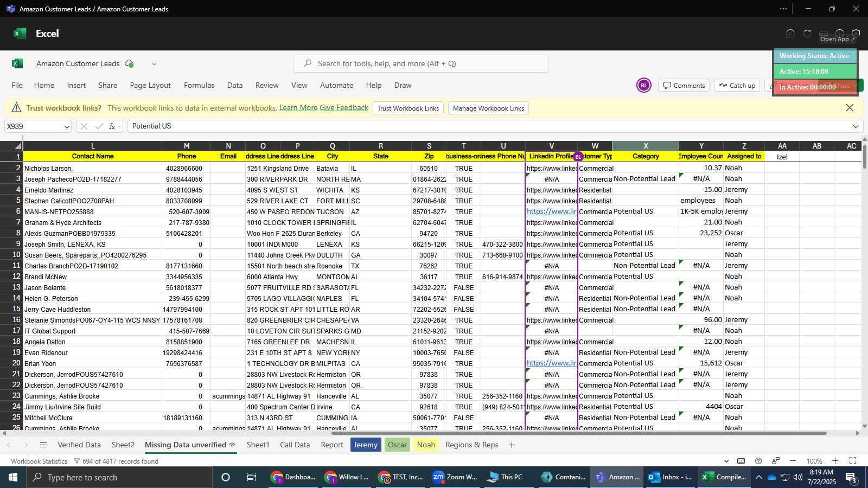Dismiss the trust workbook links warning bar
868x488 pixels.
coord(850,108)
